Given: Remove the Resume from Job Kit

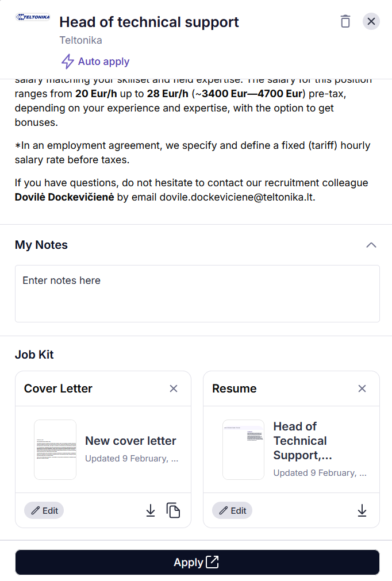Looking at the screenshot, I should [362, 388].
